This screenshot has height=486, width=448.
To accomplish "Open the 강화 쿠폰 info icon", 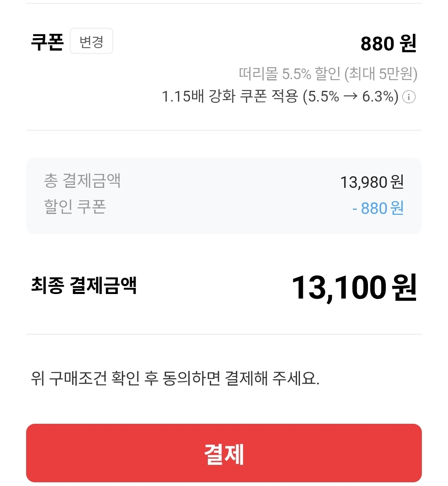I will pyautogui.click(x=409, y=97).
